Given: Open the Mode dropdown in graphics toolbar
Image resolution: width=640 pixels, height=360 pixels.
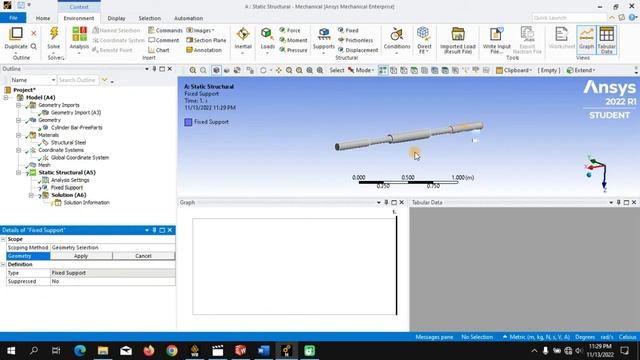Looking at the screenshot, I should point(361,70).
